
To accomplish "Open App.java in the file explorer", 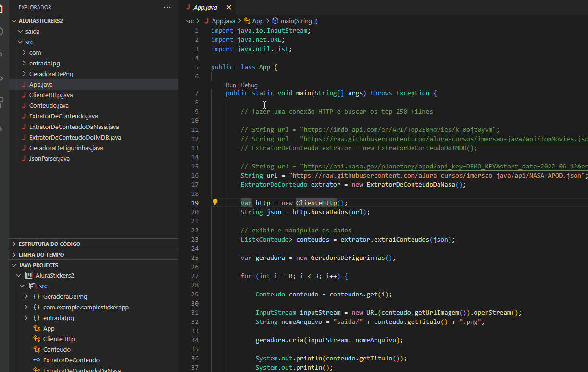I will point(94,84).
